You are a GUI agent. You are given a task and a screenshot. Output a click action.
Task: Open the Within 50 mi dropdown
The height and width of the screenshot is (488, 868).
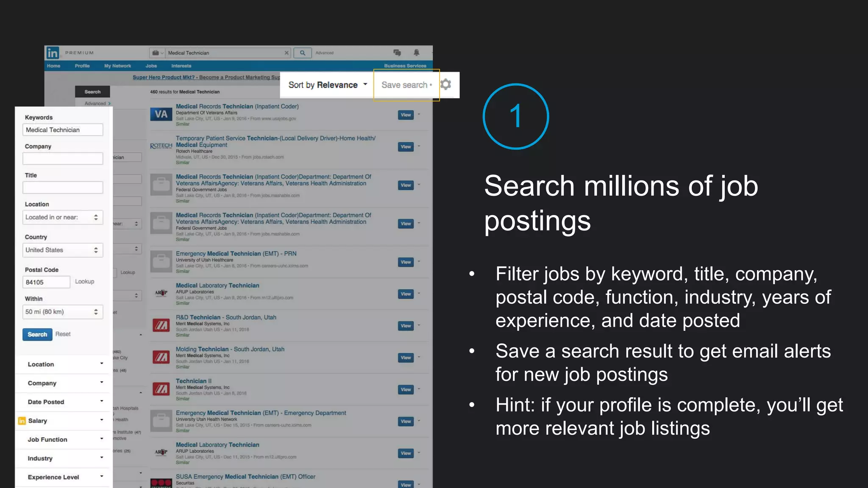tap(63, 312)
